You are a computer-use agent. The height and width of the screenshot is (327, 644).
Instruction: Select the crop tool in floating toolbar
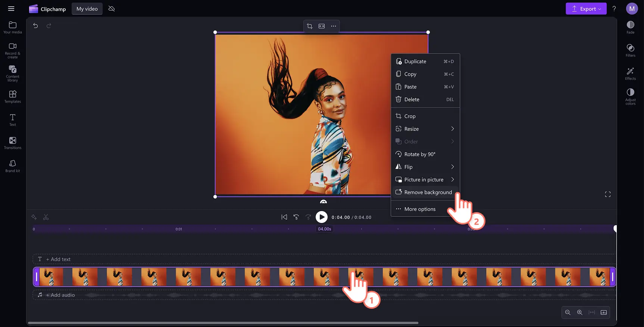(310, 26)
